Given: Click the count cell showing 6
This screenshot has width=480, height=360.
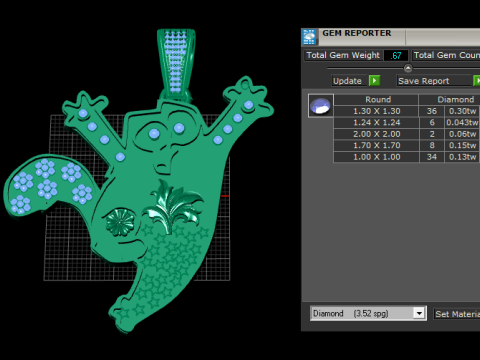Looking at the screenshot, I should (432, 122).
